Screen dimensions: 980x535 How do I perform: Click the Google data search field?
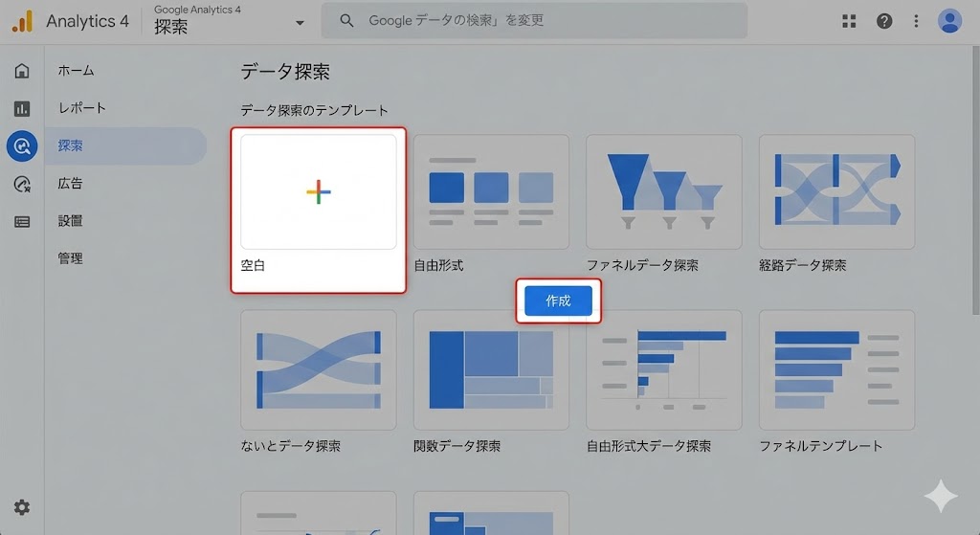(x=534, y=21)
